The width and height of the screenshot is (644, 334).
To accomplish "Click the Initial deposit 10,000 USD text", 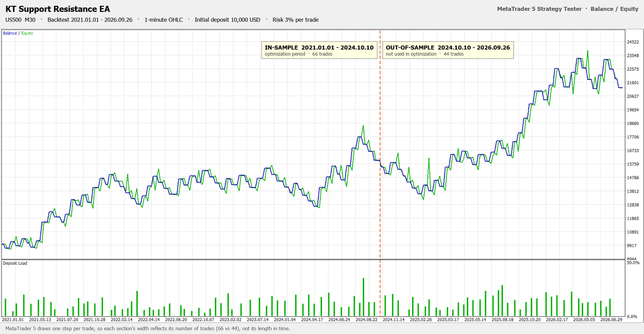I will click(228, 20).
